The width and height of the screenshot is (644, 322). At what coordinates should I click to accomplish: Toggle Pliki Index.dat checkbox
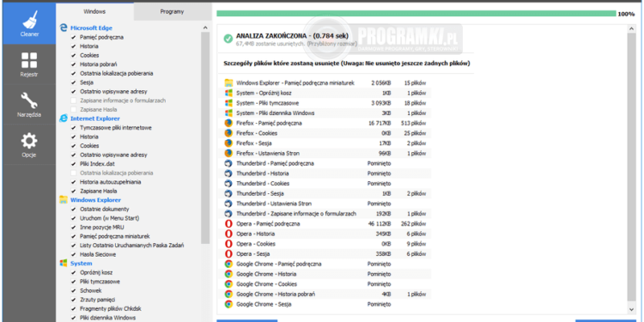coord(74,163)
